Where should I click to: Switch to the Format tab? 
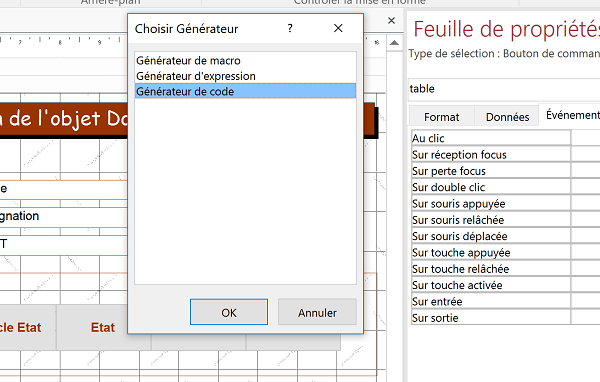442,116
